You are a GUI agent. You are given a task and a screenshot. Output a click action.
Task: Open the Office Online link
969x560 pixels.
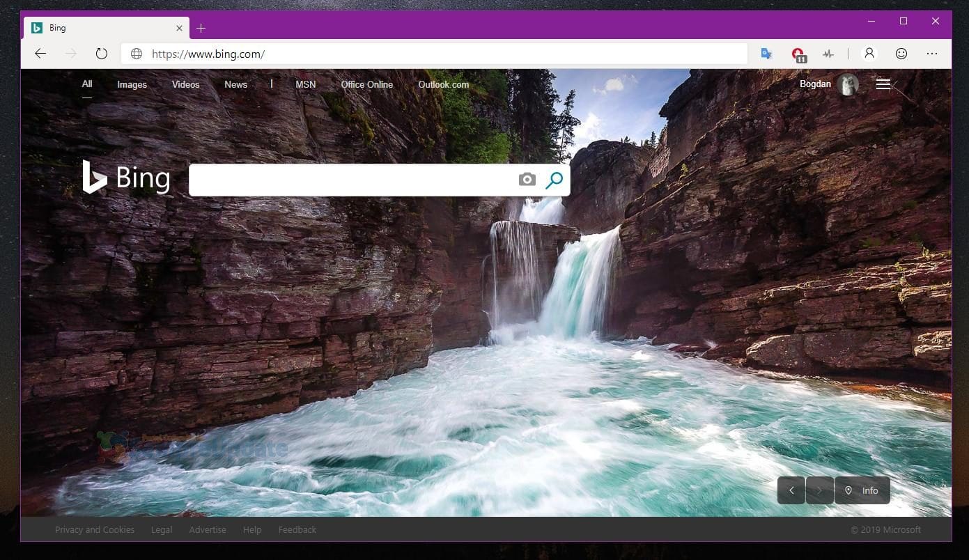click(x=367, y=84)
